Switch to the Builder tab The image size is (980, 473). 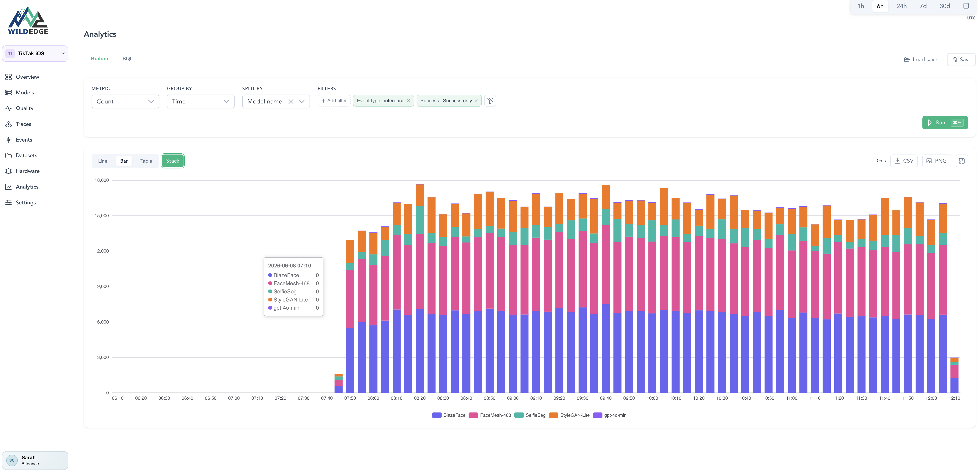pyautogui.click(x=100, y=59)
